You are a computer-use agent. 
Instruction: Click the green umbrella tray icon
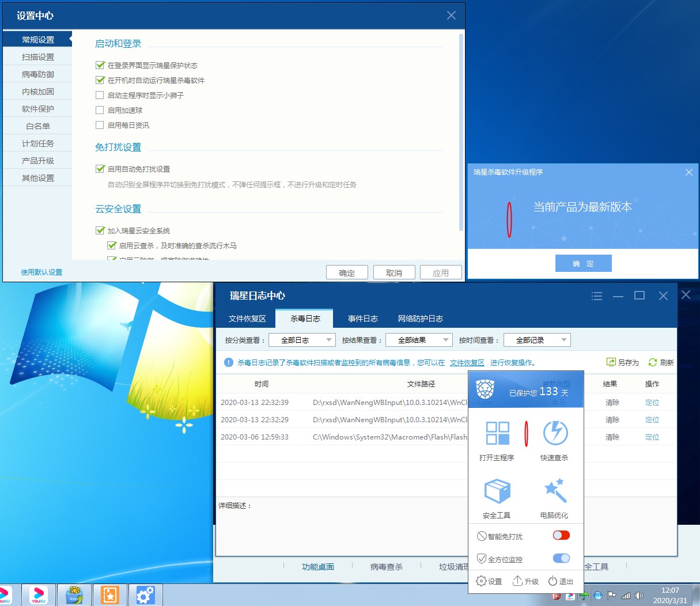584,596
